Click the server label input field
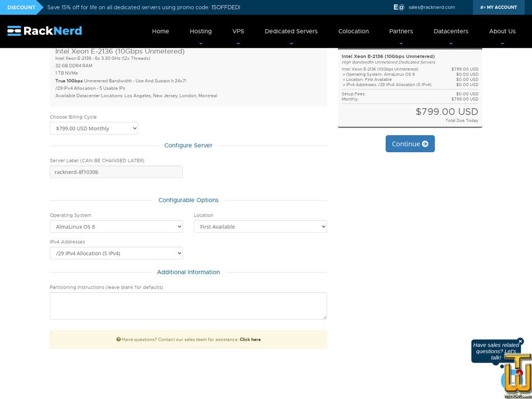The width and height of the screenshot is (532, 399). pos(116,172)
